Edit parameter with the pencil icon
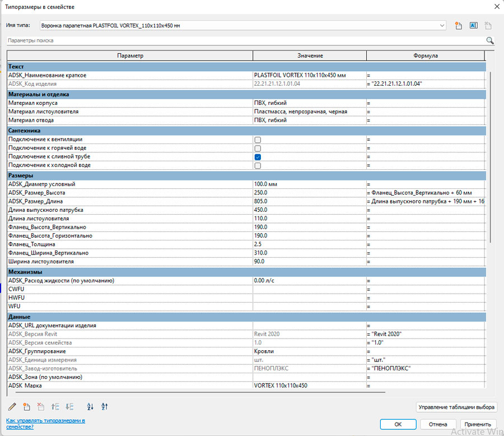The width and height of the screenshot is (504, 436). [x=12, y=407]
